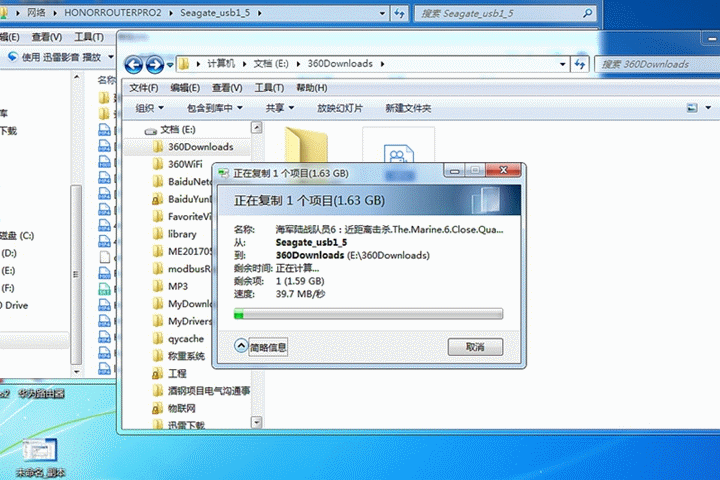The height and width of the screenshot is (480, 720).
Task: Select 360WiFi folder in navigation tree
Action: [x=185, y=164]
